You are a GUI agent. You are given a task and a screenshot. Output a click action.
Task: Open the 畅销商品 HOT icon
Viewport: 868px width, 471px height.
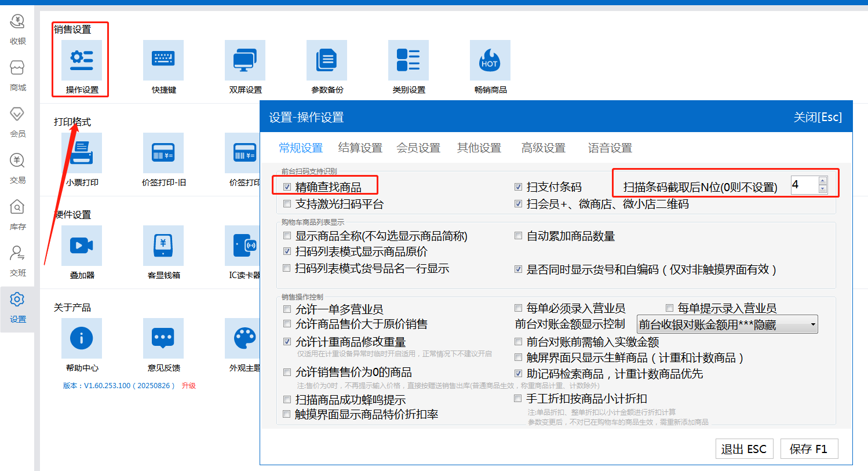pyautogui.click(x=490, y=60)
